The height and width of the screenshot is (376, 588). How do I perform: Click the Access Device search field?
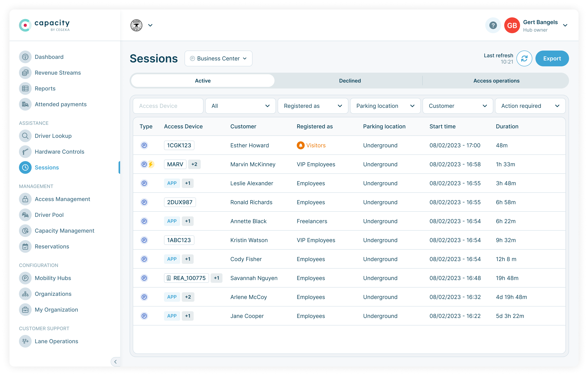pos(168,106)
